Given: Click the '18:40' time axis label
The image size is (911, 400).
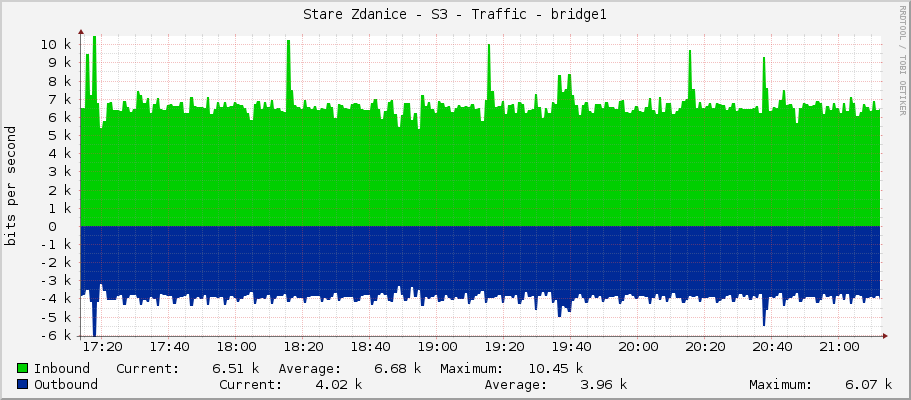Looking at the screenshot, I should point(370,347).
